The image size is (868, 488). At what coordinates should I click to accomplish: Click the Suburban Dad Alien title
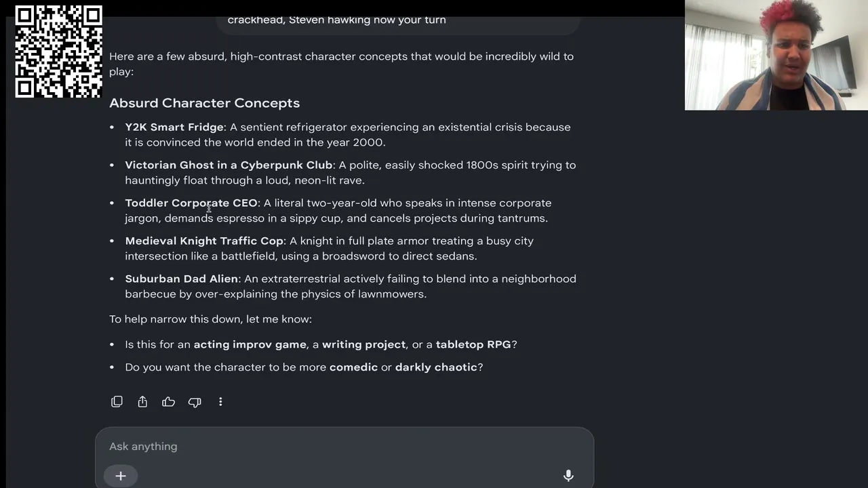(x=181, y=279)
